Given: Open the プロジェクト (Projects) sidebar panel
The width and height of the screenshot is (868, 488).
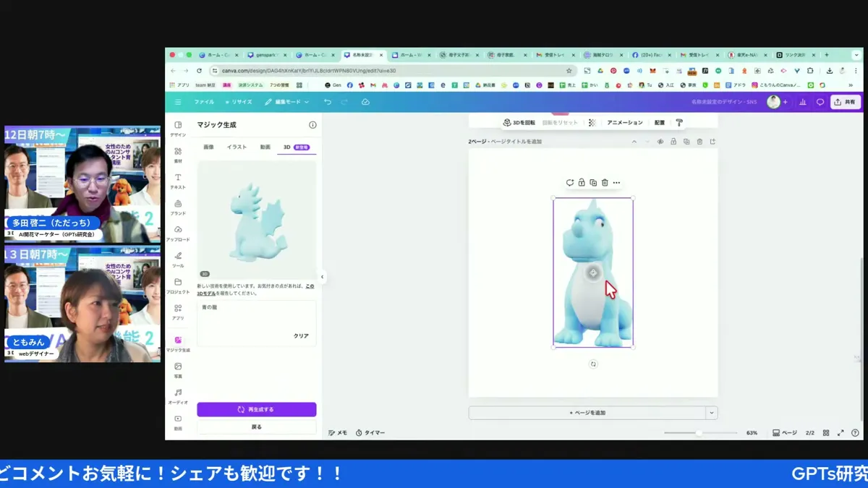Looking at the screenshot, I should tap(178, 286).
